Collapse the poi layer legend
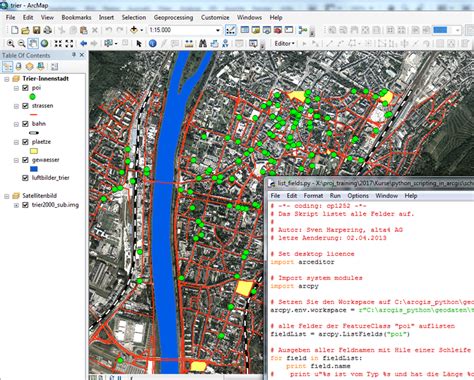This screenshot has width=474, height=380. [x=16, y=88]
